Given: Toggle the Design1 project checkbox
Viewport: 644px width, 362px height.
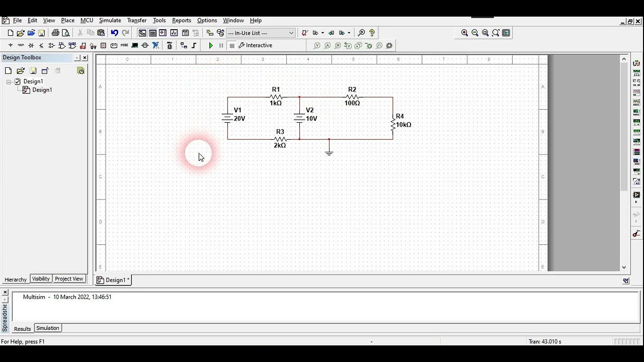Looking at the screenshot, I should click(x=18, y=81).
